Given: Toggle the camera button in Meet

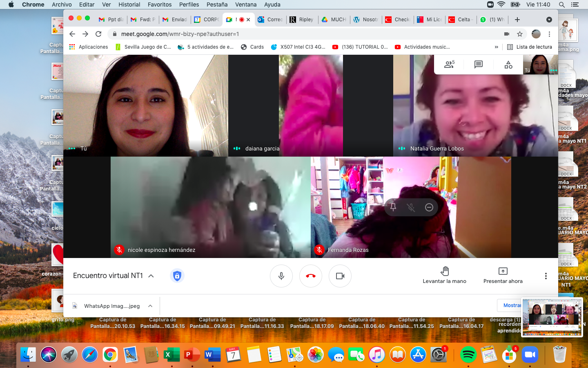Looking at the screenshot, I should 340,276.
